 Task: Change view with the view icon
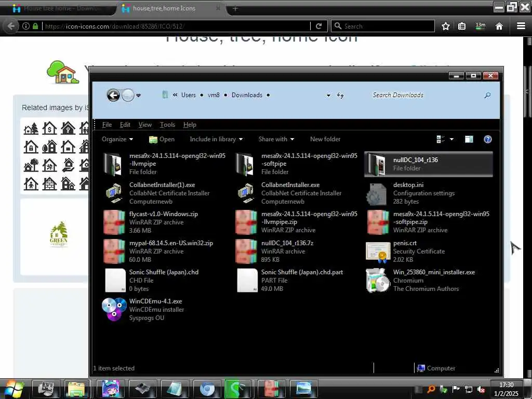pos(441,139)
